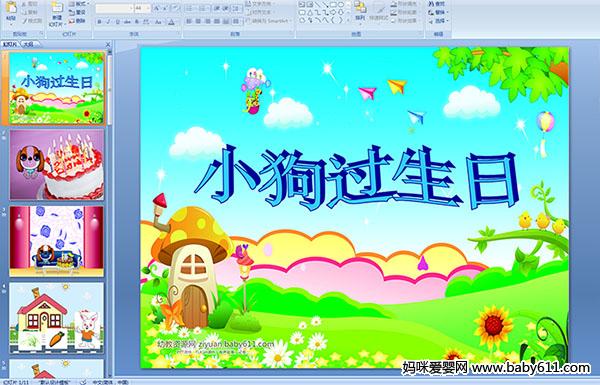Copy selection using the Copy icon
This screenshot has width=600, height=385.
[x=24, y=12]
